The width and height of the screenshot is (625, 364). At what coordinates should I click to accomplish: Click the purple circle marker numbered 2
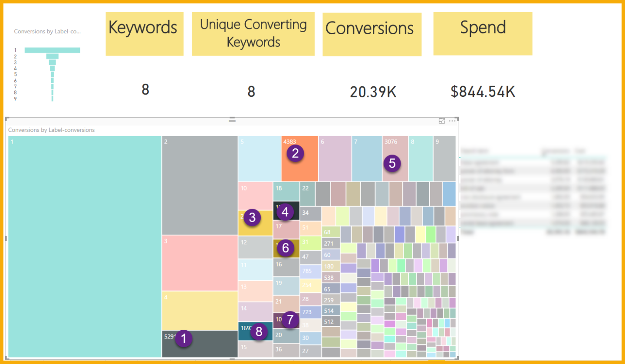(x=296, y=153)
